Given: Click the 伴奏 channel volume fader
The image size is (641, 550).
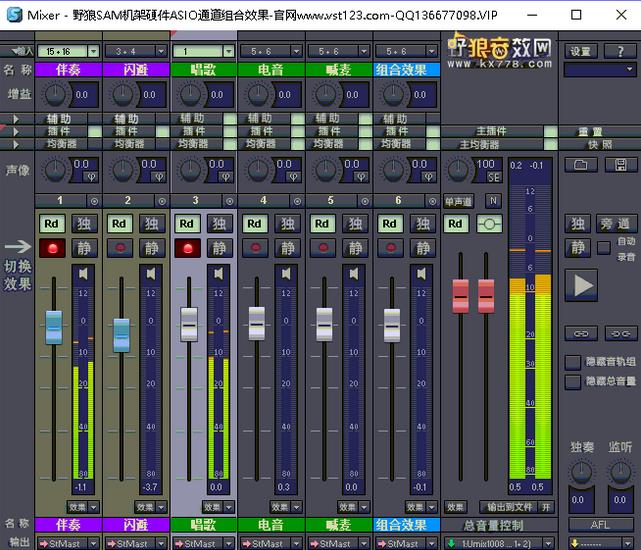Looking at the screenshot, I should tap(54, 327).
